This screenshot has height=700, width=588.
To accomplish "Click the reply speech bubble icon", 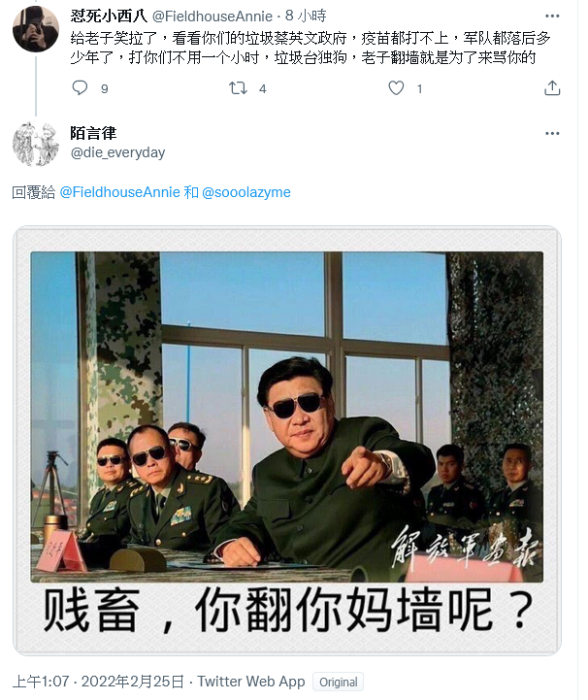I will tap(80, 88).
